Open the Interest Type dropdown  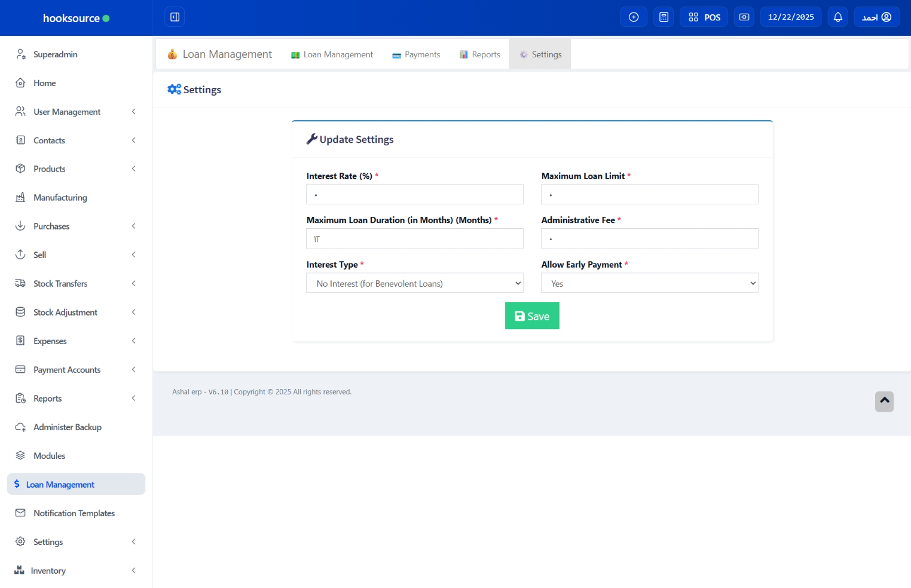pyautogui.click(x=414, y=283)
